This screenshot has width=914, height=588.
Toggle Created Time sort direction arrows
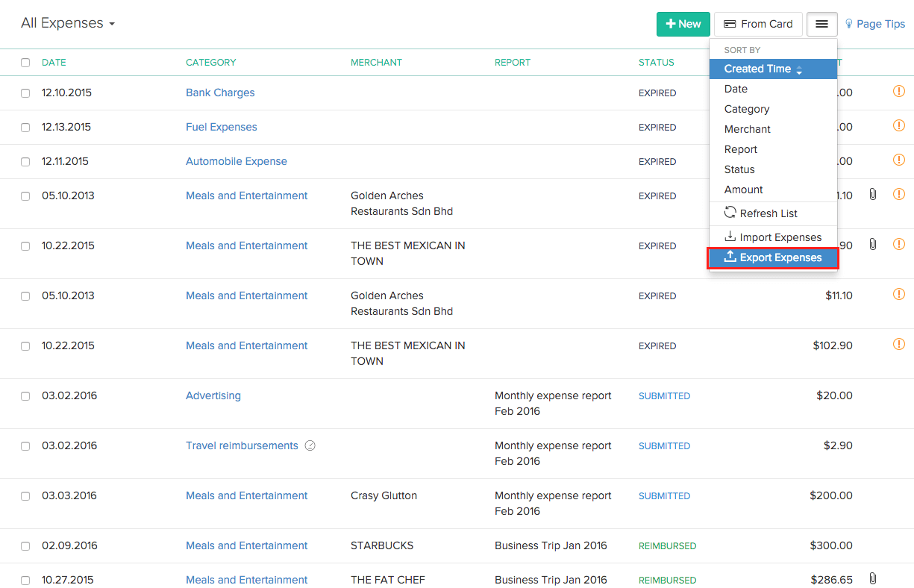tap(799, 69)
